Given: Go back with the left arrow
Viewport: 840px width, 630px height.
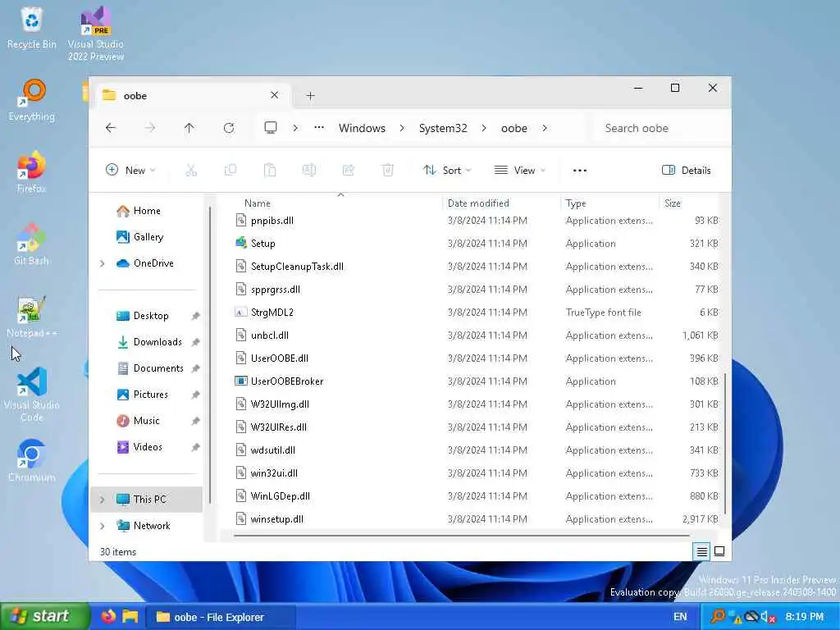Looking at the screenshot, I should pyautogui.click(x=111, y=128).
